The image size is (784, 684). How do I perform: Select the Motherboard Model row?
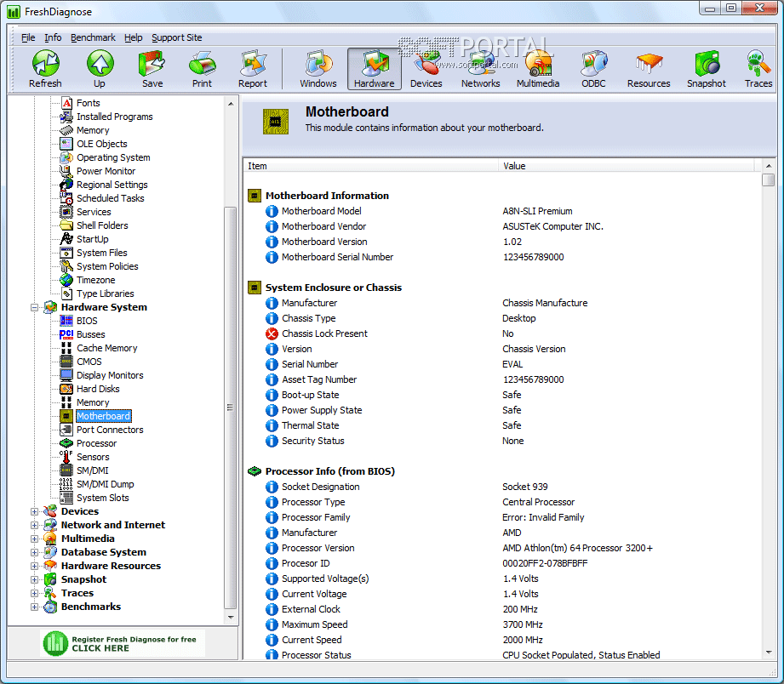pyautogui.click(x=502, y=211)
